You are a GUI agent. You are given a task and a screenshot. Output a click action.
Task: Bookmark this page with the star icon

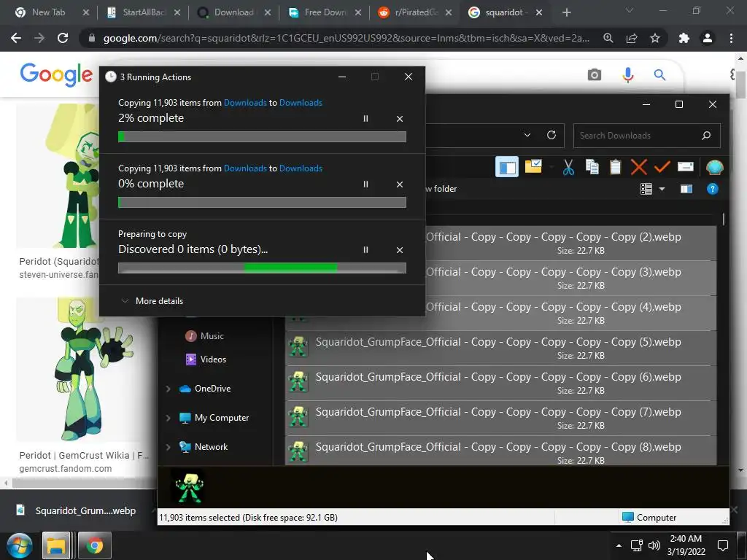click(655, 38)
